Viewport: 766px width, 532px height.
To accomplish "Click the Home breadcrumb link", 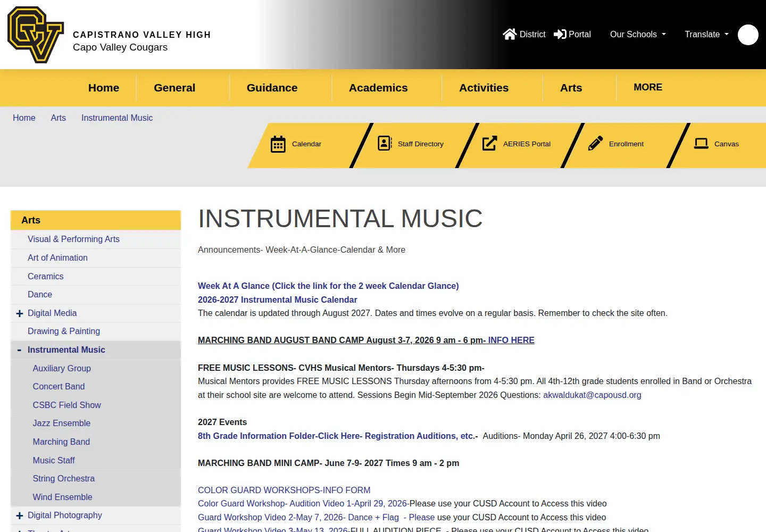I will 24,118.
